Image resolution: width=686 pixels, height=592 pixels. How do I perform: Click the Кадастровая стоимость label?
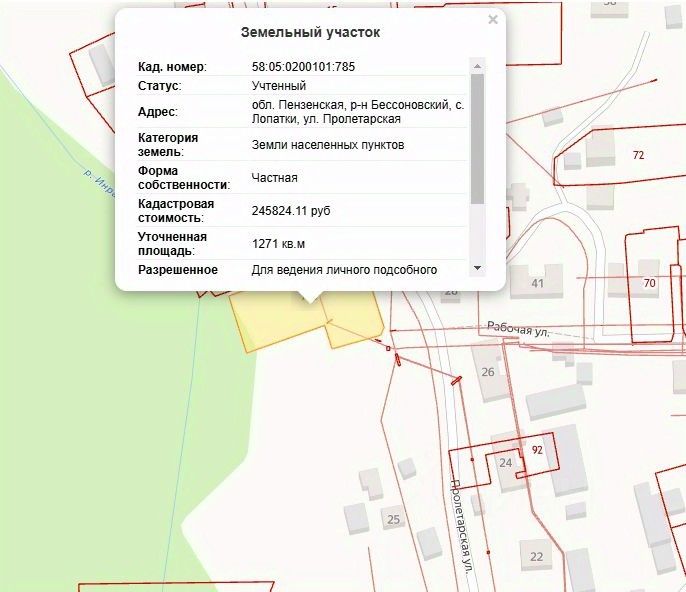176,211
